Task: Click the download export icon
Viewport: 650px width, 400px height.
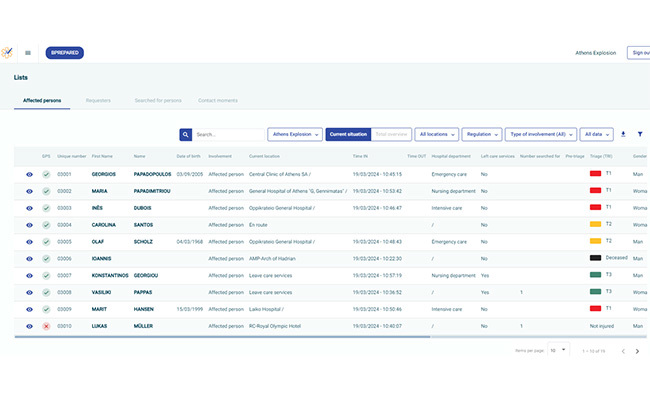Action: coord(623,134)
